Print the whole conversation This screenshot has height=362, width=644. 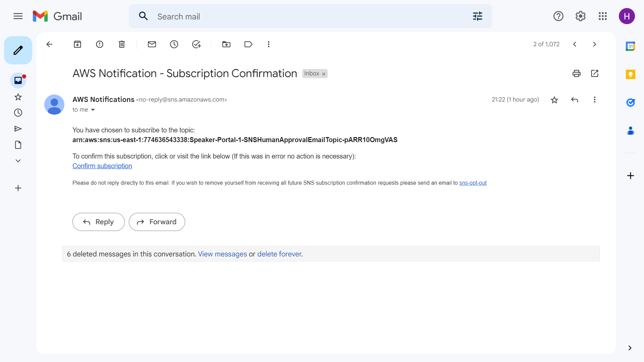pyautogui.click(x=576, y=73)
